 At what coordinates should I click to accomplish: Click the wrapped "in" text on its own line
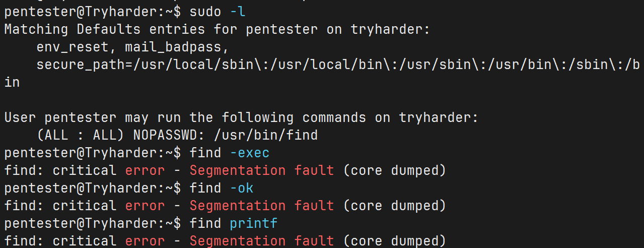click(x=12, y=82)
